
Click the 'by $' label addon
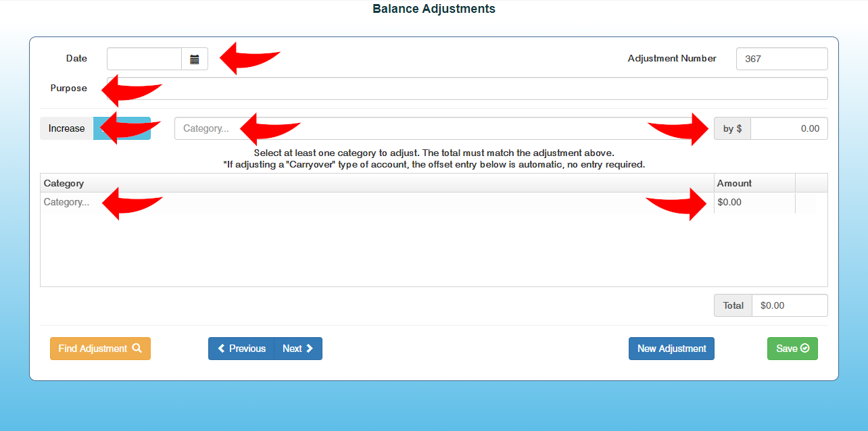pyautogui.click(x=732, y=128)
